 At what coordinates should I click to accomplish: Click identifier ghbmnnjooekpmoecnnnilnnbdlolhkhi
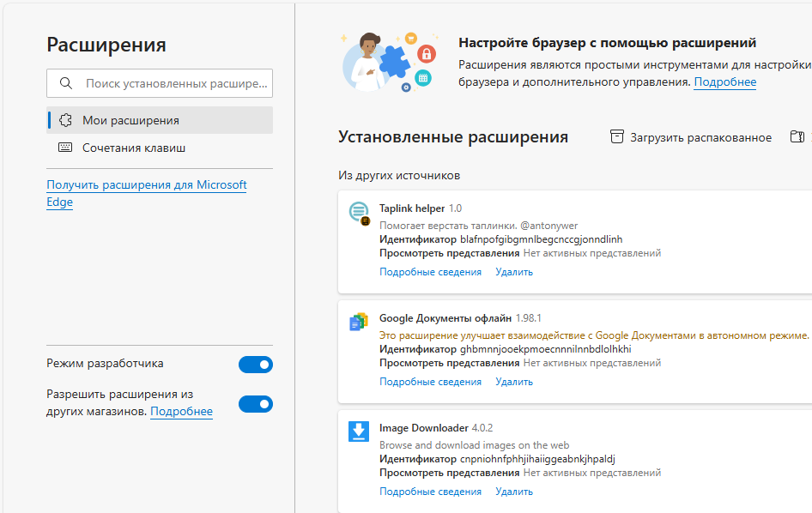[545, 349]
